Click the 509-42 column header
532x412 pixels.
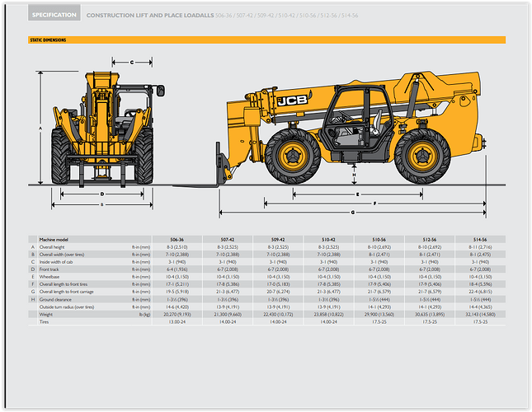pos(278,240)
